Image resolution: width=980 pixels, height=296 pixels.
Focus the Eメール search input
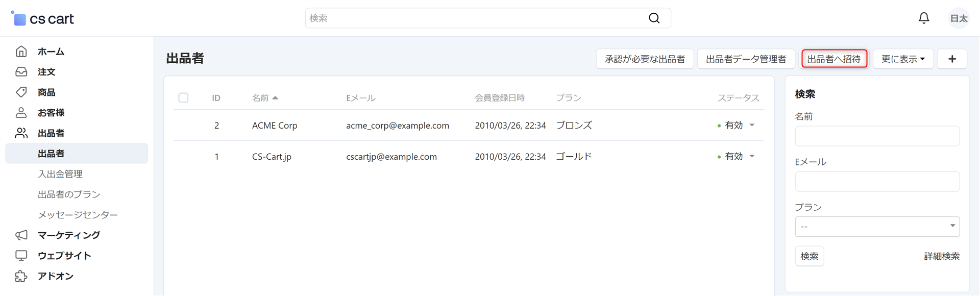click(877, 182)
